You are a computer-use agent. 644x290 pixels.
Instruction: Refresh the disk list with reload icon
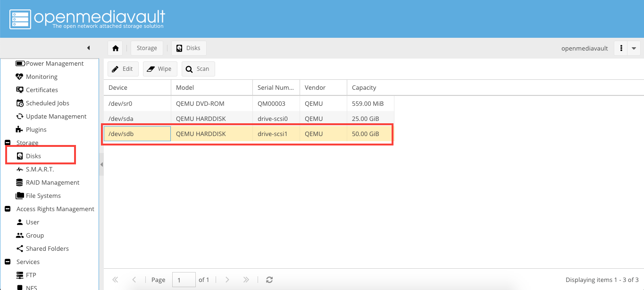tap(269, 280)
